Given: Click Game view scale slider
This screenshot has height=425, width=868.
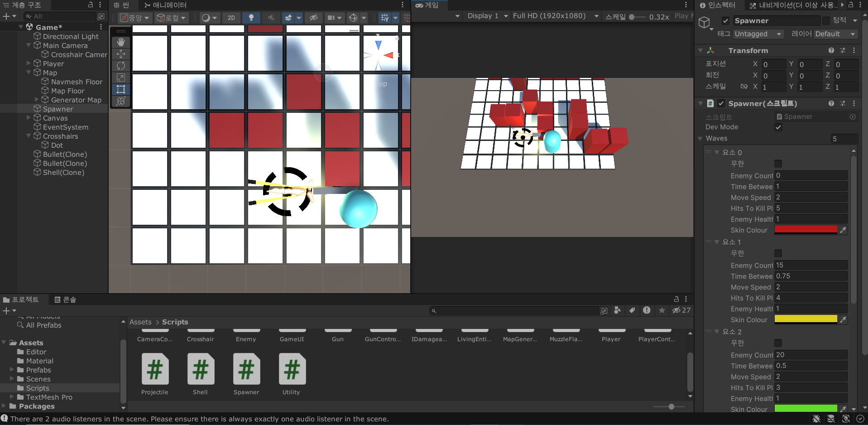Looking at the screenshot, I should coord(637,17).
